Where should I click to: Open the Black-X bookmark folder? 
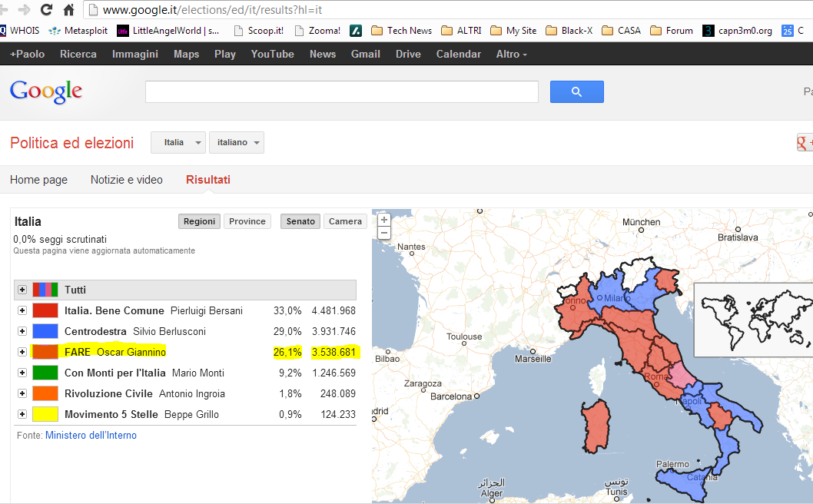click(x=569, y=31)
